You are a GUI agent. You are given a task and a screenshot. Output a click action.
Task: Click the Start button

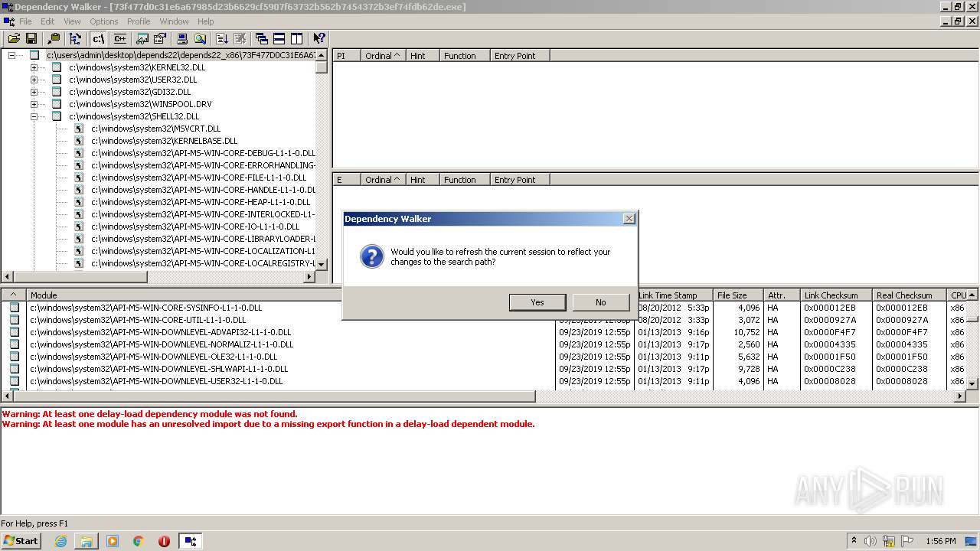[21, 541]
